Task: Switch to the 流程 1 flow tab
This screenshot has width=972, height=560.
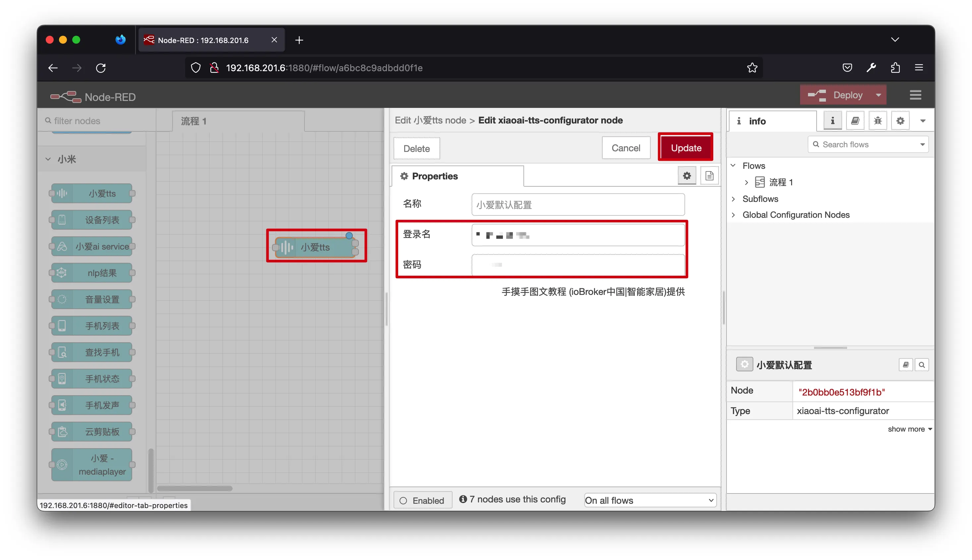Action: 194,121
